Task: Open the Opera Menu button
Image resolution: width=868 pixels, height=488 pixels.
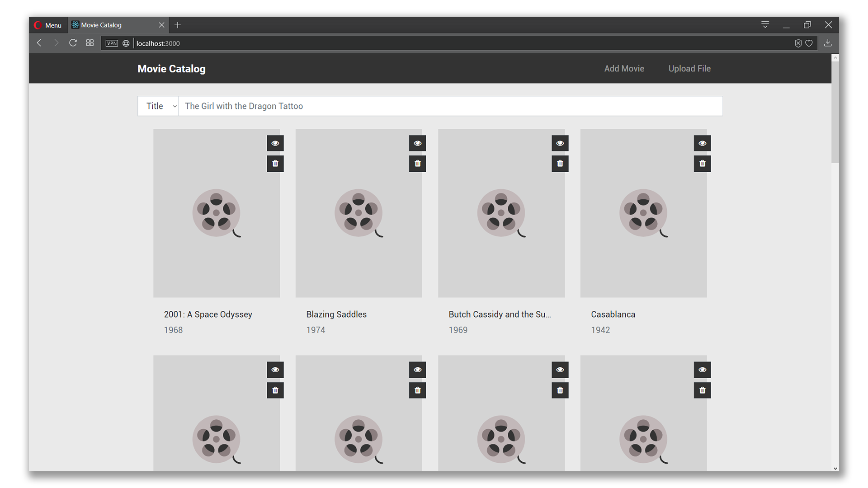Action: [48, 25]
